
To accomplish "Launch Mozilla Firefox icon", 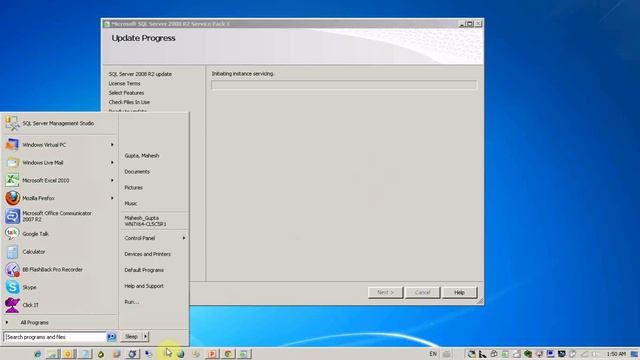I will (12, 198).
